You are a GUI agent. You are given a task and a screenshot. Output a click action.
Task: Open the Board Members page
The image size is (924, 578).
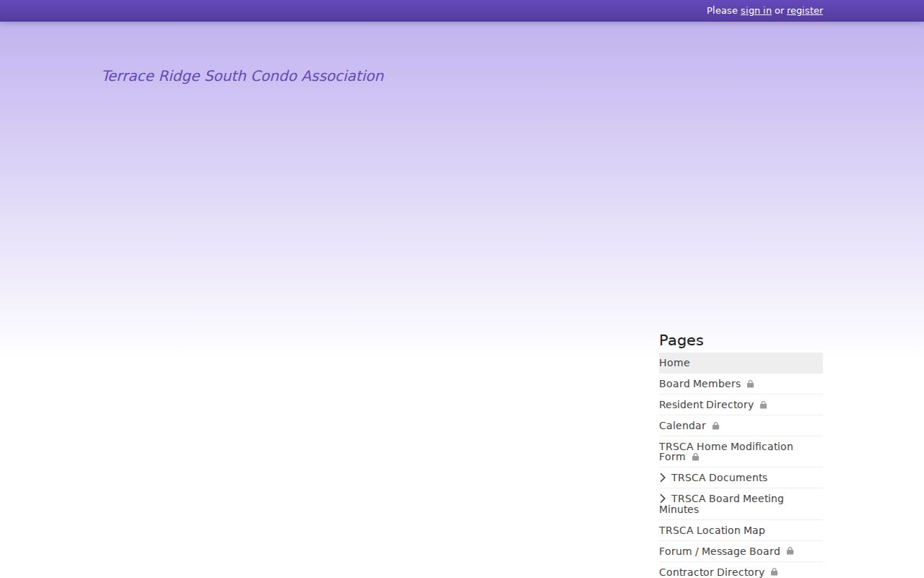click(699, 384)
